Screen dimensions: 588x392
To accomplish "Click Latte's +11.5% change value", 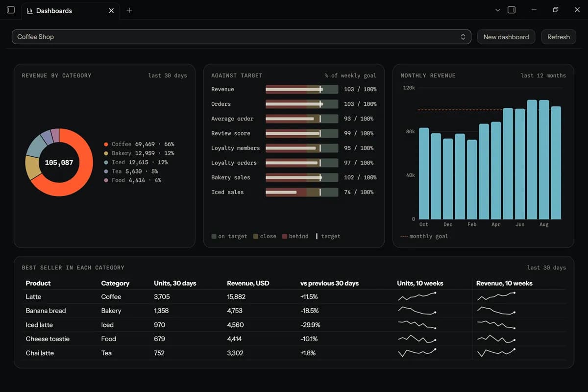I will [309, 297].
